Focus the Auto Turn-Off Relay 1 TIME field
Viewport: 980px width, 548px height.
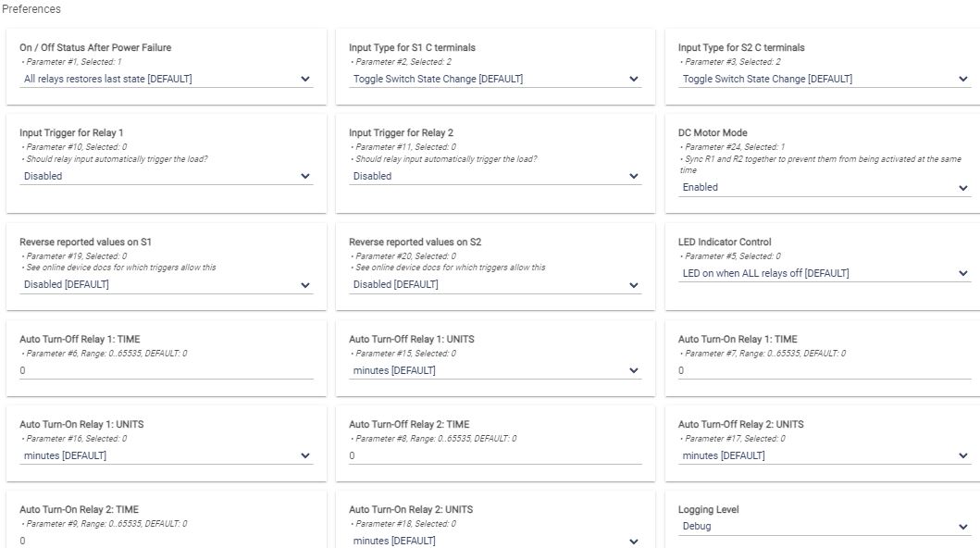(167, 371)
